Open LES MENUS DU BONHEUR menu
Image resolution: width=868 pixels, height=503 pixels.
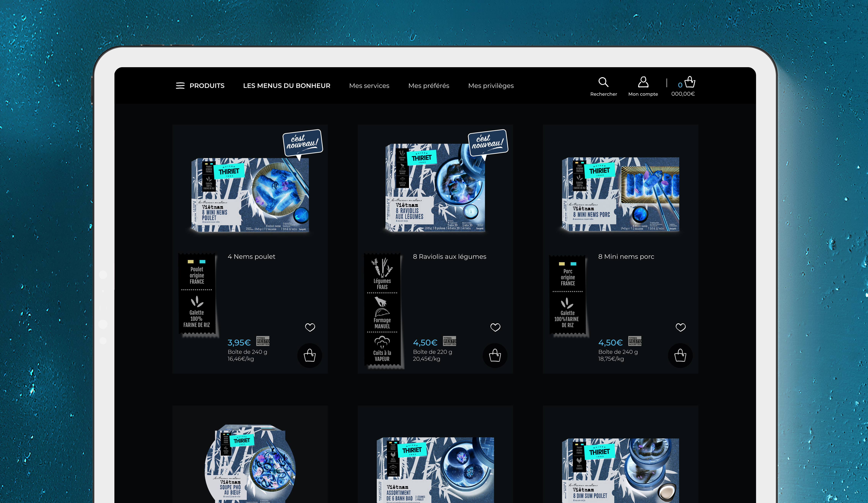point(287,86)
